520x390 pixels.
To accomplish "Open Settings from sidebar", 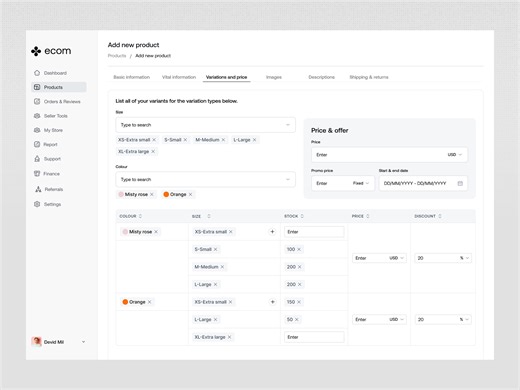I will 48,204.
